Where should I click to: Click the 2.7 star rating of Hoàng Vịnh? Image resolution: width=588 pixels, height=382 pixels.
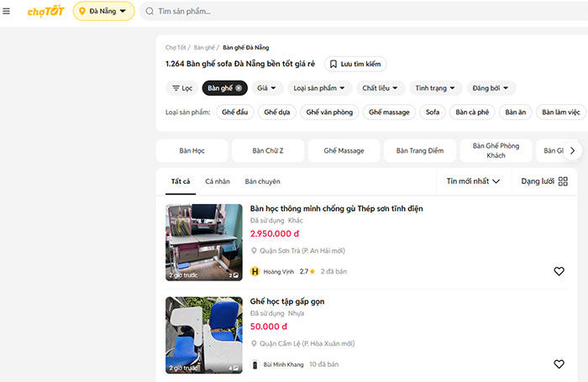click(x=307, y=271)
